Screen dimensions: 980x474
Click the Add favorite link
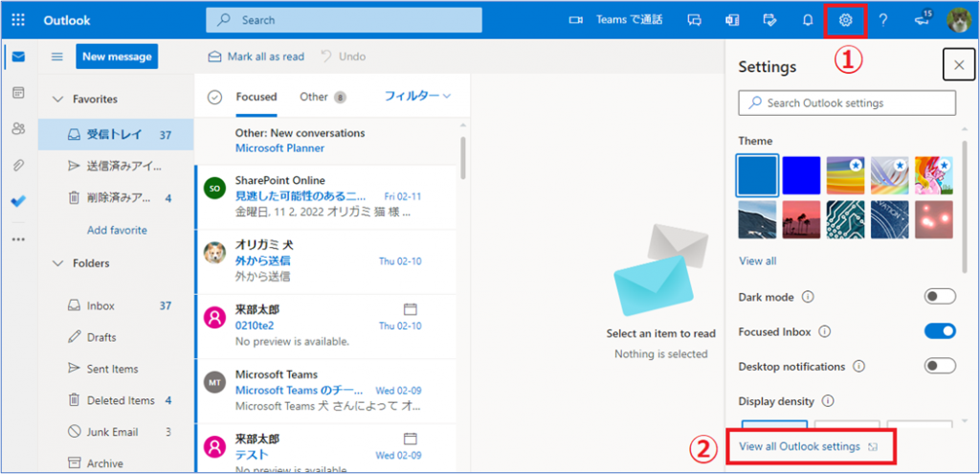tap(117, 230)
